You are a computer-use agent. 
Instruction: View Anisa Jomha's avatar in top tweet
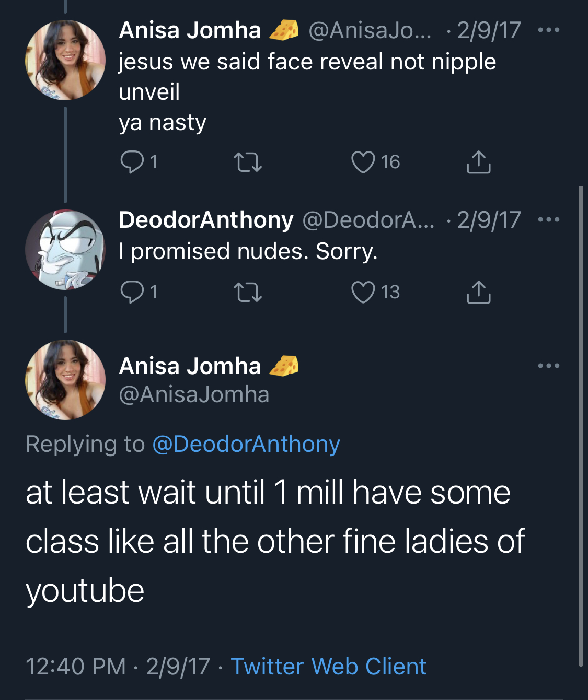(x=65, y=60)
